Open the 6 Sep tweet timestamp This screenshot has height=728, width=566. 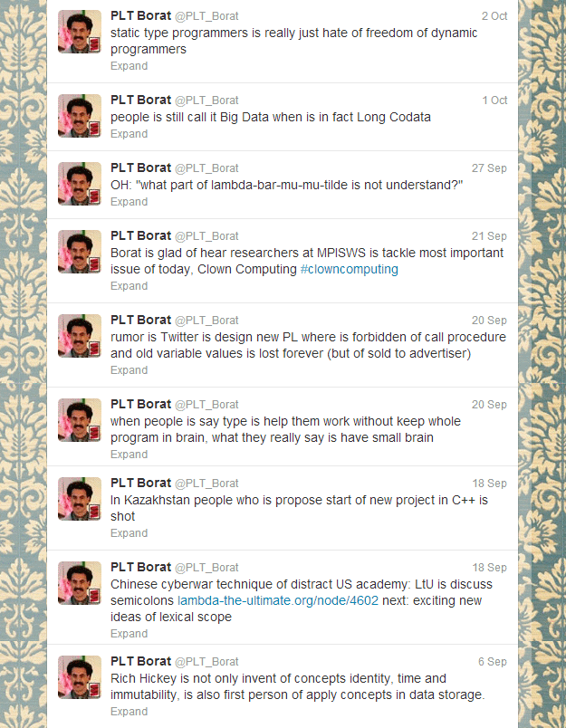[x=493, y=662]
